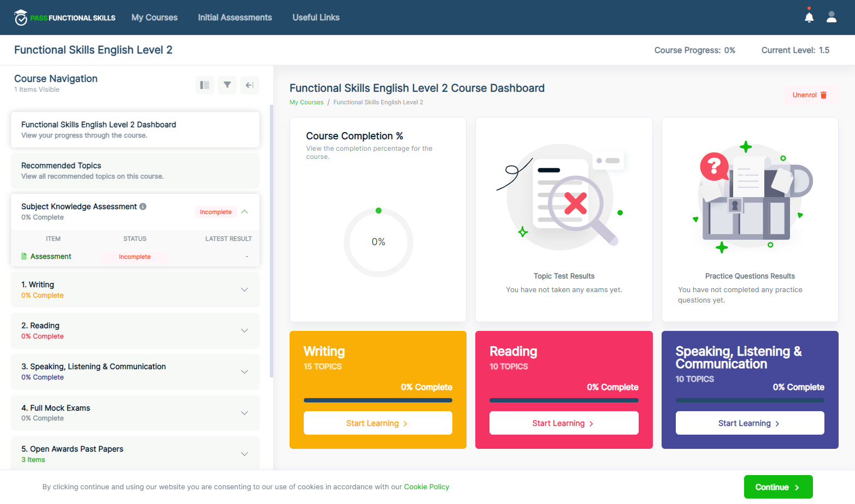This screenshot has width=855, height=504.
Task: Click the My Courses breadcrumb link
Action: (x=306, y=102)
